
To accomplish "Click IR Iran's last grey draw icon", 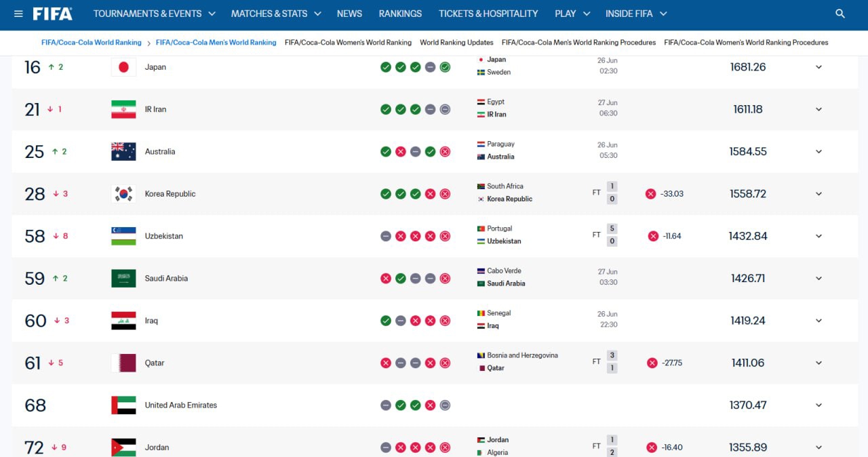I will pyautogui.click(x=445, y=109).
